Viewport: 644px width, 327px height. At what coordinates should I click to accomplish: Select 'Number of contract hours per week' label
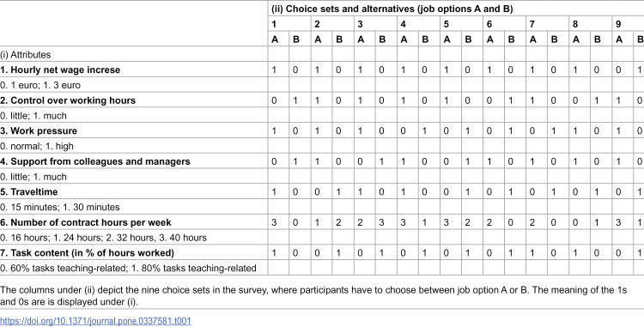pyautogui.click(x=86, y=222)
